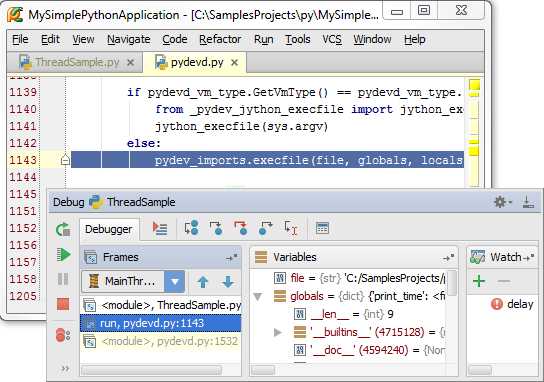
Task: Click Frames pane horizontal scrollbar
Action: coord(151,371)
